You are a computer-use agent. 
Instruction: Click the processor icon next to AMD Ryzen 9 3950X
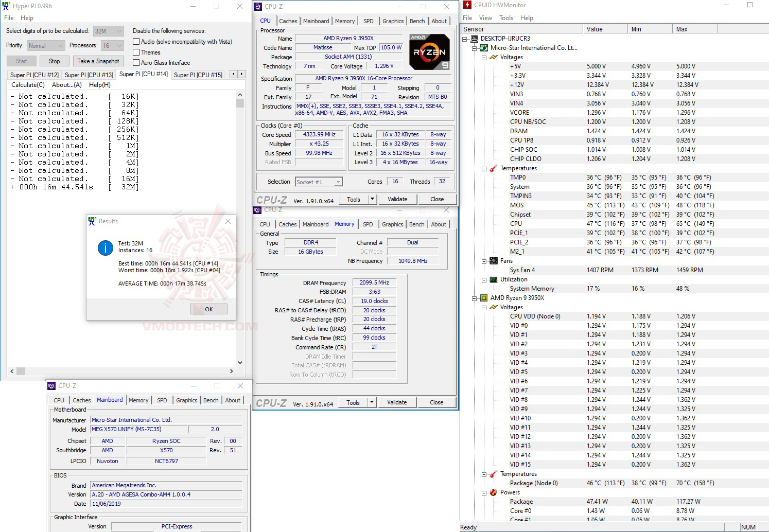click(484, 297)
